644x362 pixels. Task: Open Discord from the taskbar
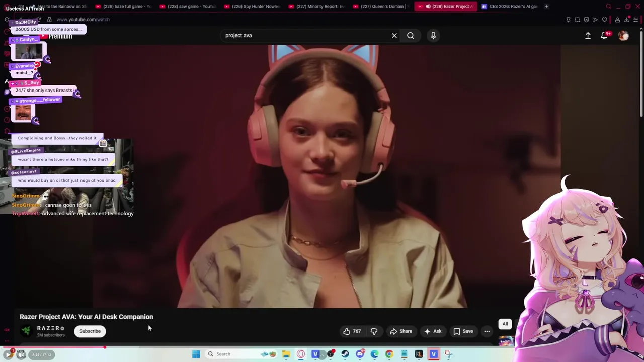pyautogui.click(x=360, y=354)
